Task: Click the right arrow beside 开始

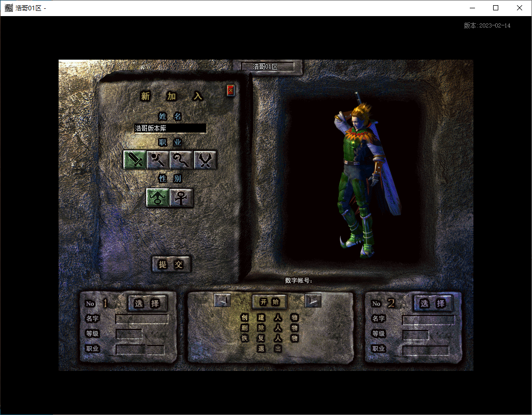Action: [x=313, y=301]
